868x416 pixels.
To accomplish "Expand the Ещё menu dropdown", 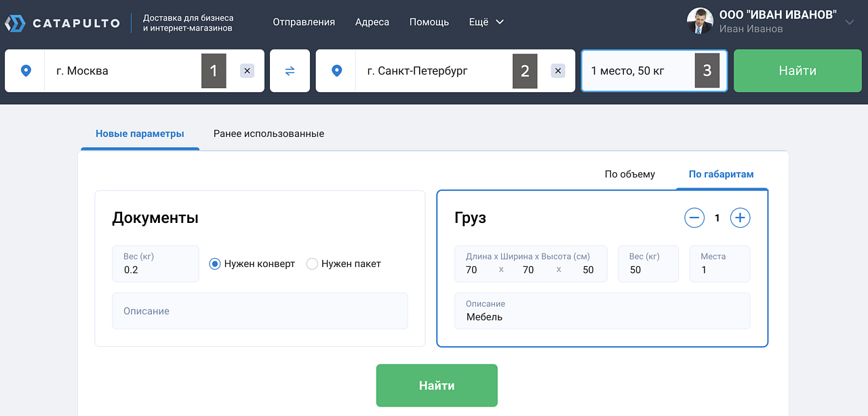I will click(x=486, y=22).
